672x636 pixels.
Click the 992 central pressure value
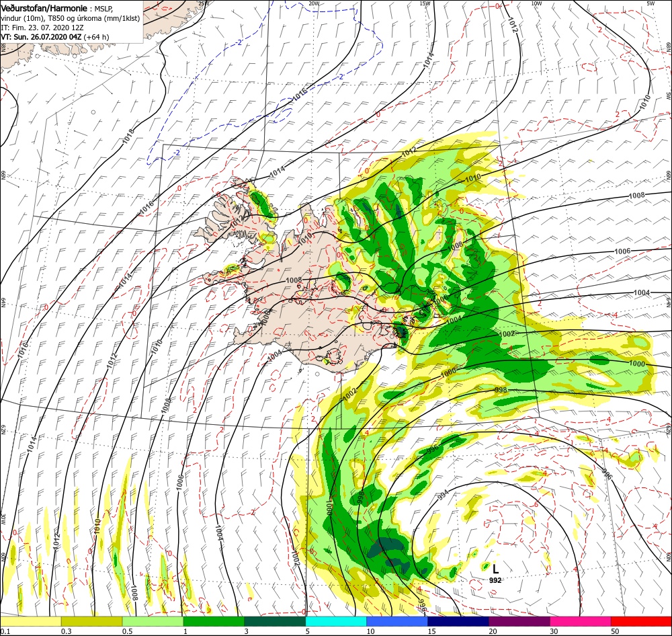pyautogui.click(x=495, y=580)
